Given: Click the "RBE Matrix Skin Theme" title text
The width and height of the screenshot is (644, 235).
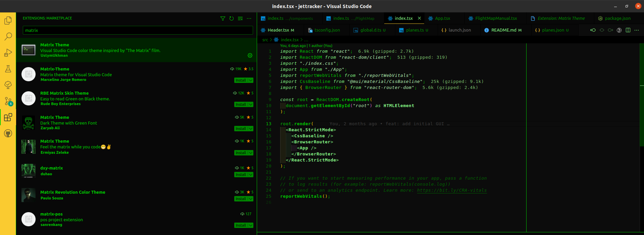Looking at the screenshot, I should coord(64,93).
